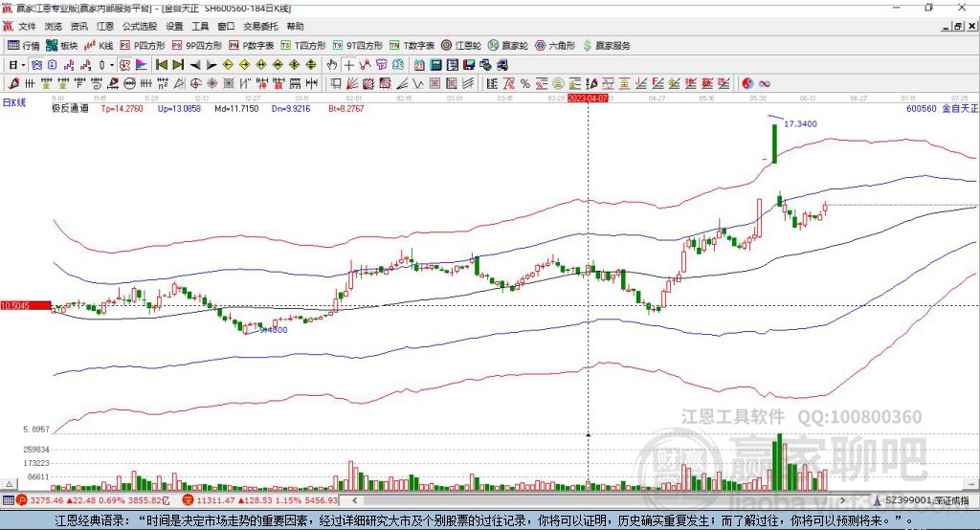Image resolution: width=980 pixels, height=530 pixels.
Task: Open the 六角形 hexagon tool
Action: pyautogui.click(x=555, y=46)
